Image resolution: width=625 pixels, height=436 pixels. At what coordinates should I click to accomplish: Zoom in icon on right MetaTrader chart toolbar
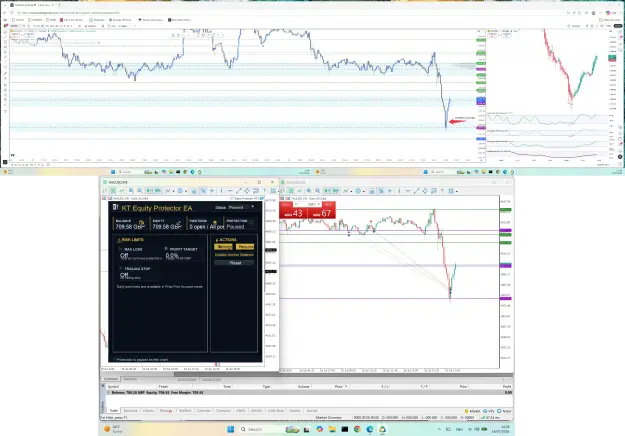[x=309, y=191]
